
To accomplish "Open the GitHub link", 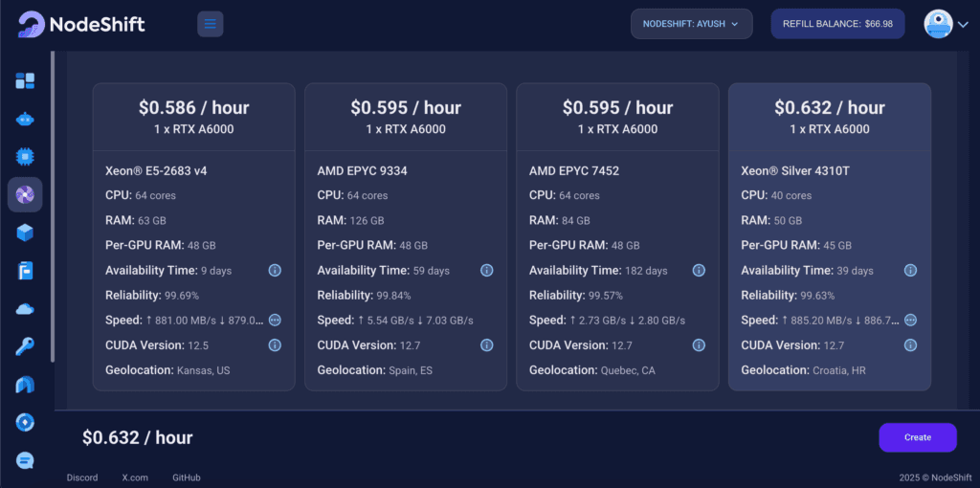I will pos(187,477).
